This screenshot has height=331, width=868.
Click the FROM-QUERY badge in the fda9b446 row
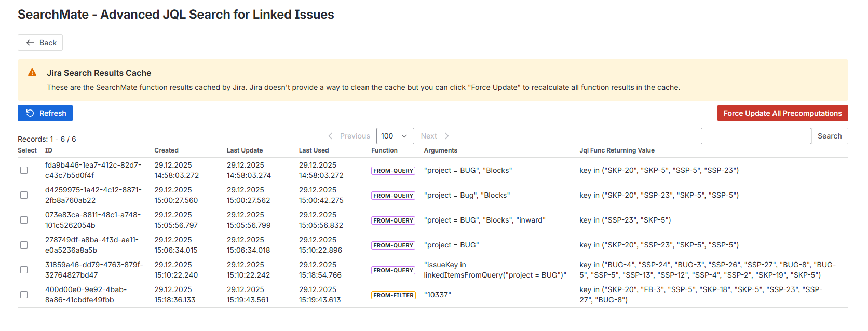click(x=394, y=171)
